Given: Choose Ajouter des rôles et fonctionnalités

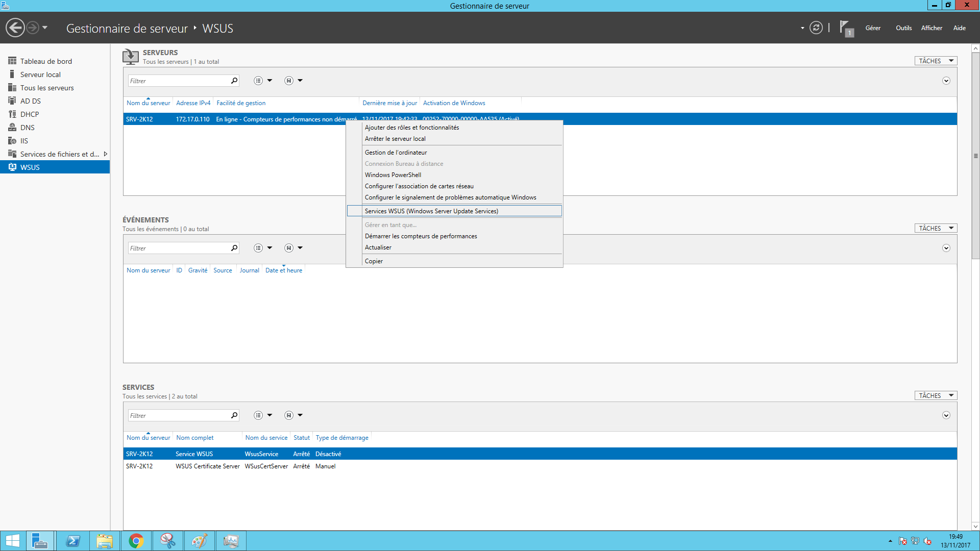Looking at the screenshot, I should (x=454, y=128).
